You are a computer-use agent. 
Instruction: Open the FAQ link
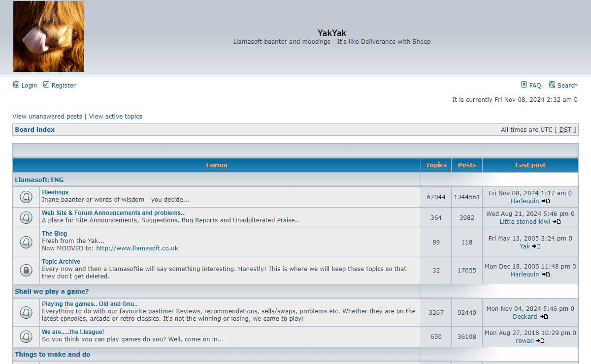point(535,85)
